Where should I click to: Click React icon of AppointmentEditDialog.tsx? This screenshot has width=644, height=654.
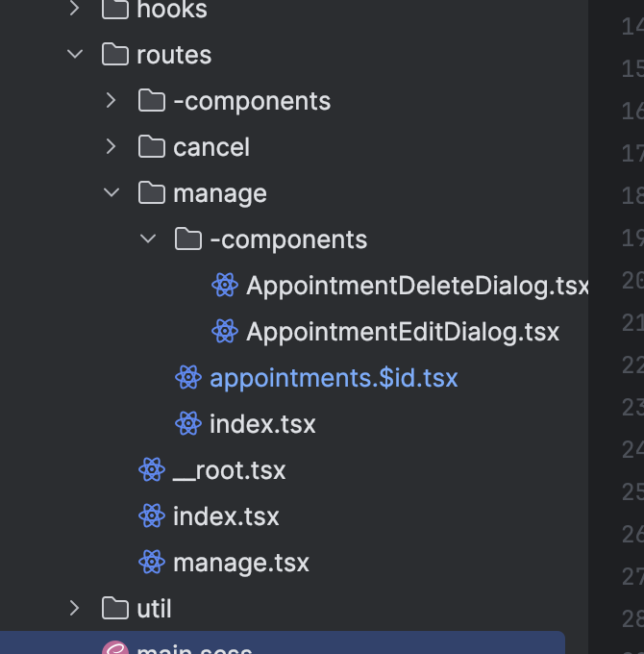[x=225, y=331]
